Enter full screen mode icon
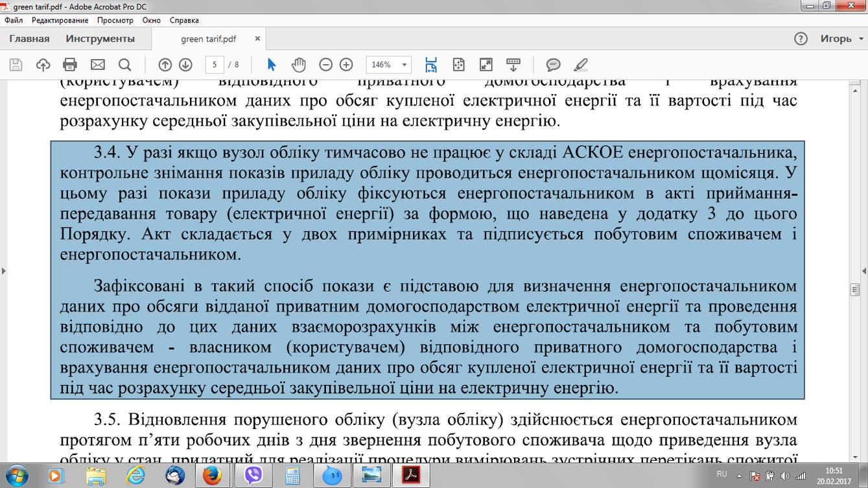 486,65
